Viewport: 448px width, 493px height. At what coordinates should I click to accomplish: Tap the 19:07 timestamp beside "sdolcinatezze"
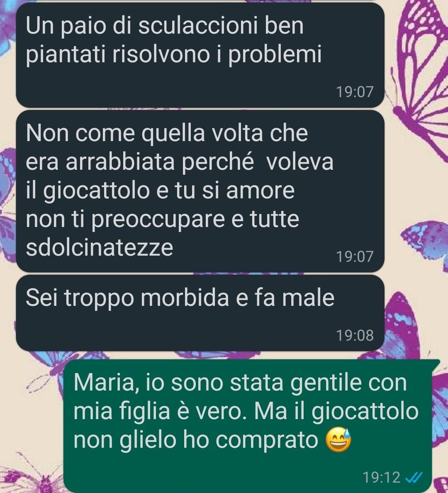[355, 256]
